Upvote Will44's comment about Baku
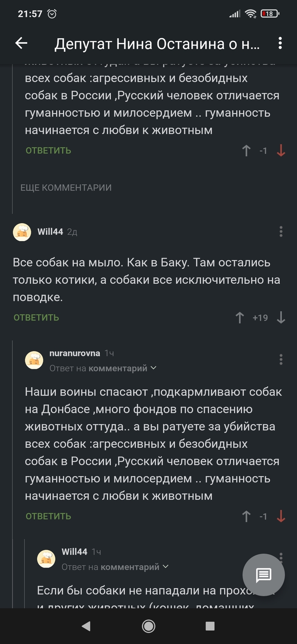The width and height of the screenshot is (297, 644). (240, 318)
